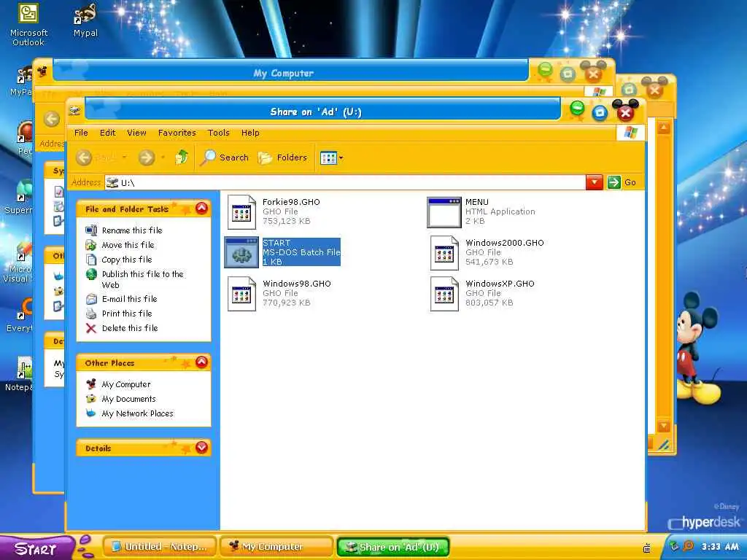Collapse the File and Folder Tasks panel
The width and height of the screenshot is (747, 560).
pyautogui.click(x=201, y=208)
